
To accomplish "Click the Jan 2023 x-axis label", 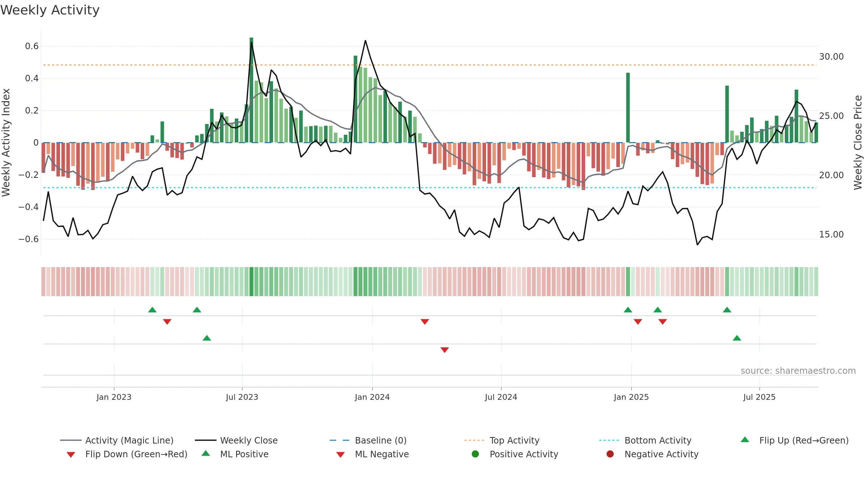I will pos(114,397).
